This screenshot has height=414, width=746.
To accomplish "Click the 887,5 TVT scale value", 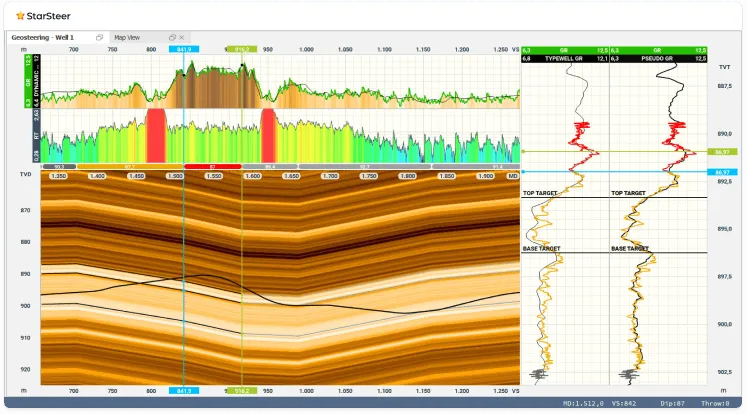I will pyautogui.click(x=725, y=86).
